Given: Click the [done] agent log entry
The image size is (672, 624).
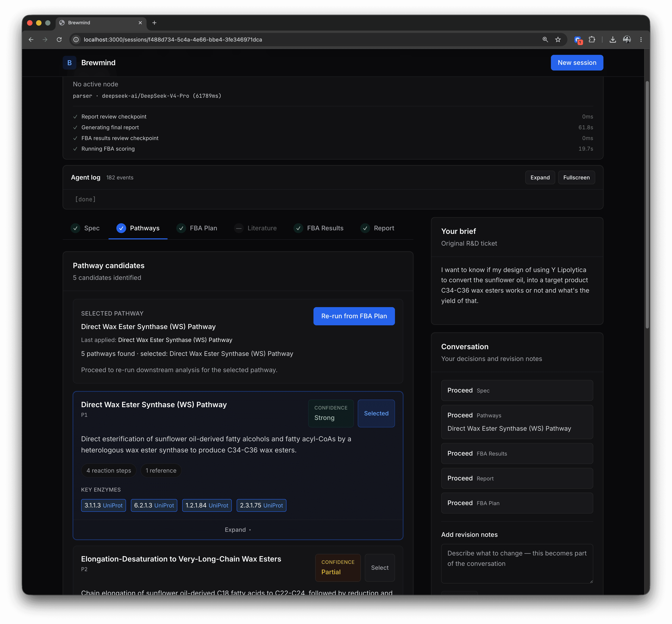Looking at the screenshot, I should 85,199.
